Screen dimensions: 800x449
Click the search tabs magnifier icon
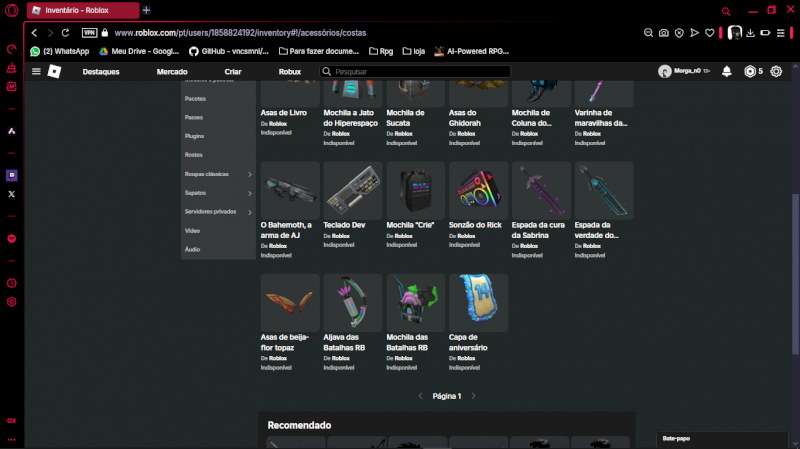coord(726,11)
